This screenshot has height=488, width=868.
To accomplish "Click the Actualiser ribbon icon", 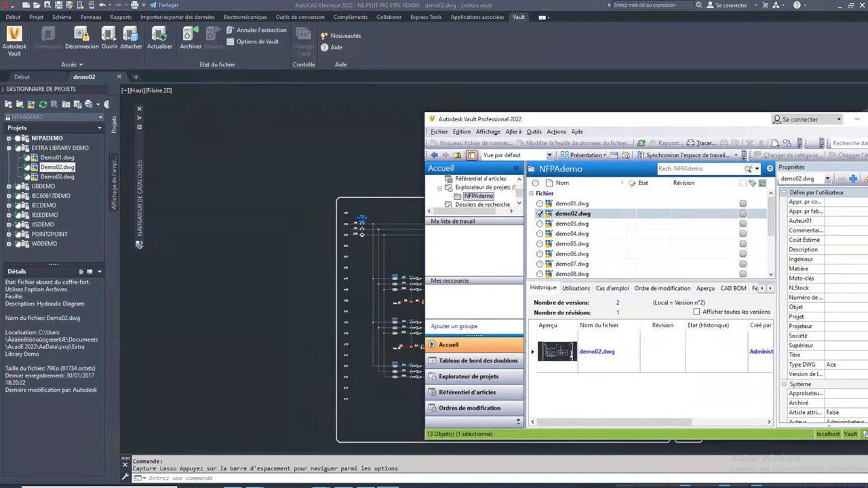I will click(159, 34).
